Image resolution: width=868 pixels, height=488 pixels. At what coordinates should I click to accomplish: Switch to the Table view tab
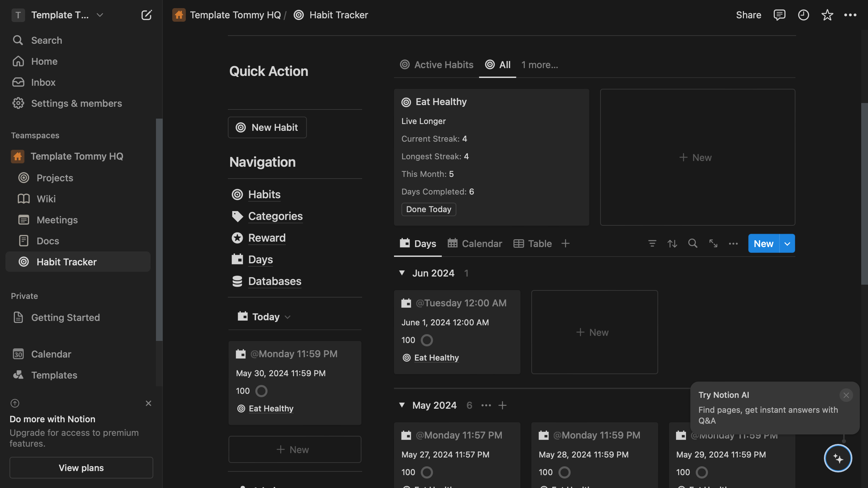coord(532,243)
